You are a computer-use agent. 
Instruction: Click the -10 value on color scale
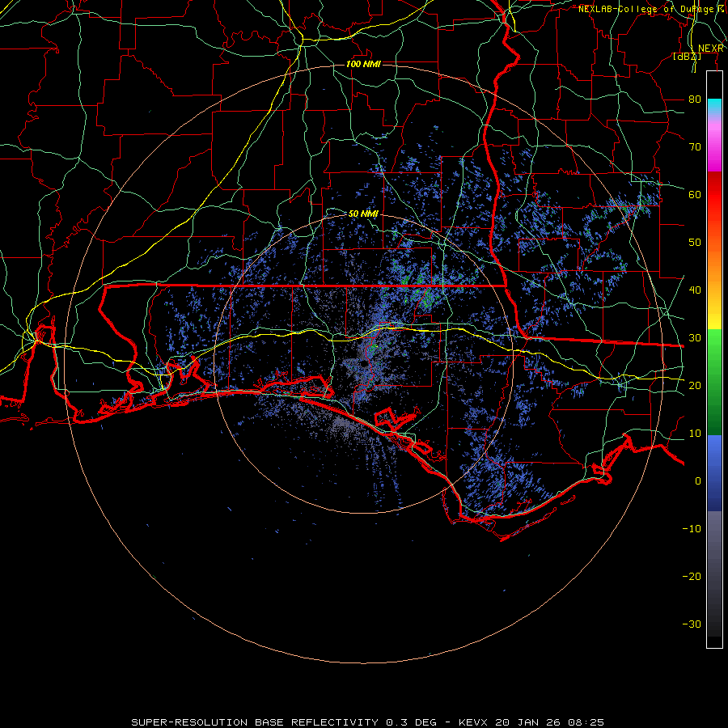[692, 528]
